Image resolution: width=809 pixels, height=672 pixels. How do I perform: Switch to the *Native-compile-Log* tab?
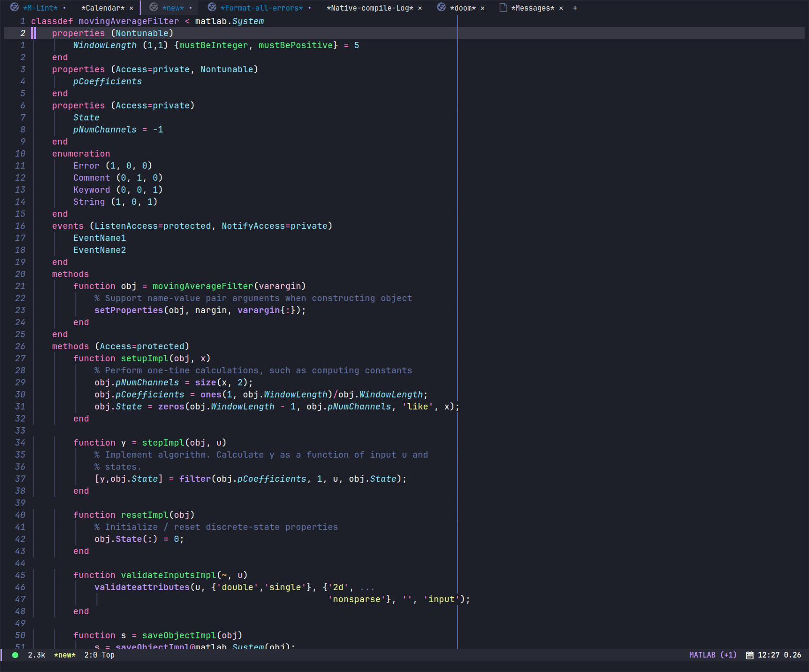370,8
